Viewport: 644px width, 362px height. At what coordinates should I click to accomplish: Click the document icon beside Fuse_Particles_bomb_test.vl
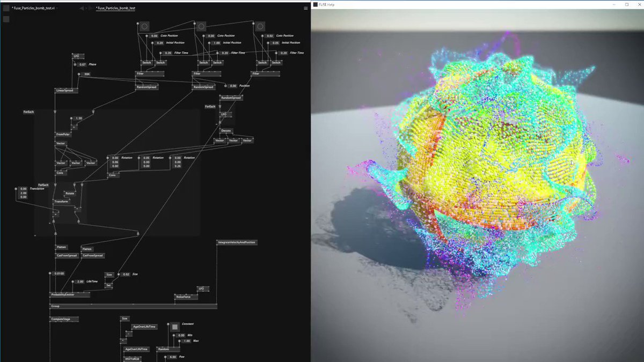coord(6,9)
